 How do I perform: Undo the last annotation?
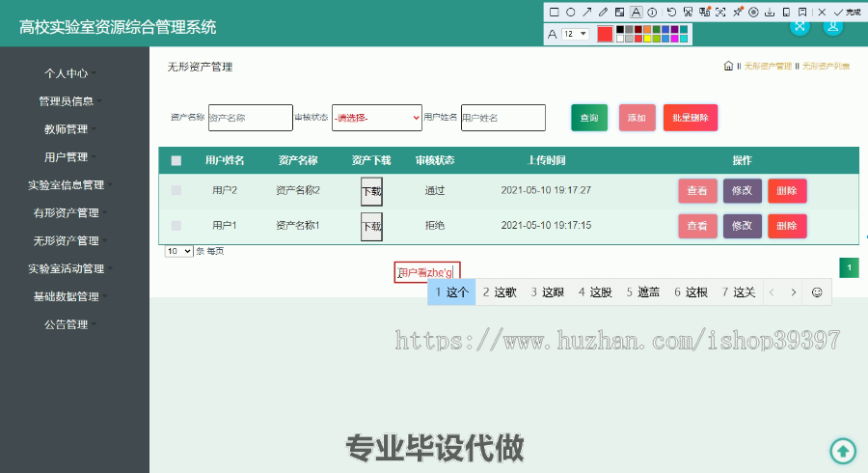671,12
